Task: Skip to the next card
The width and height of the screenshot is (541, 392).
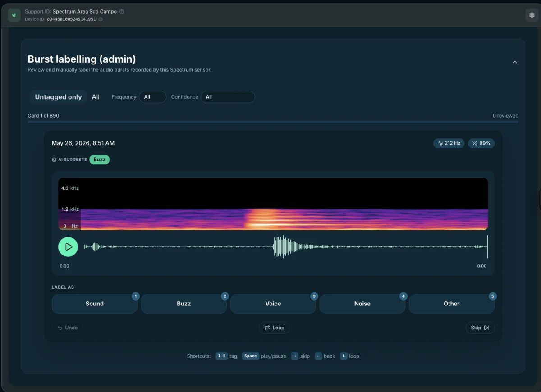Action: (x=480, y=328)
